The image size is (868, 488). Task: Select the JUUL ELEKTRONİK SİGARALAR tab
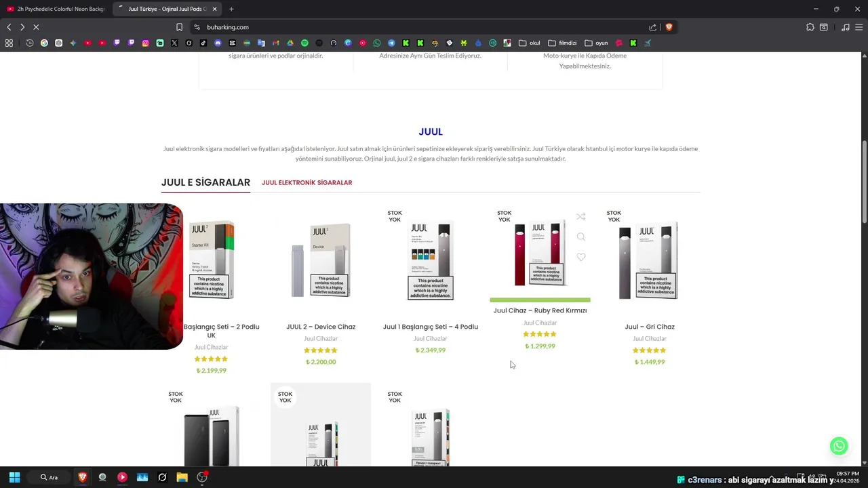tap(307, 182)
